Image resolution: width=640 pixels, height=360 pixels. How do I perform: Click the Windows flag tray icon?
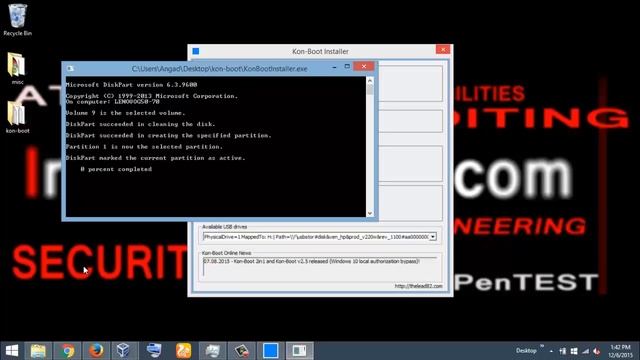click(x=574, y=351)
